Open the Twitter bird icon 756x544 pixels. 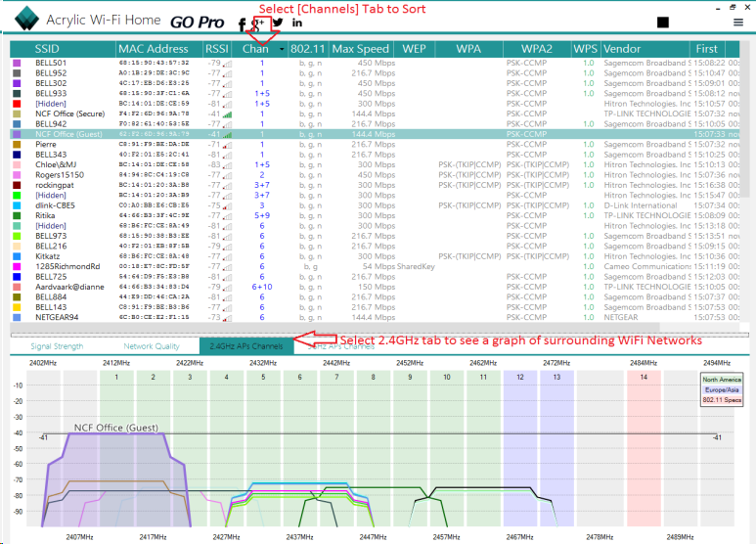[x=278, y=23]
